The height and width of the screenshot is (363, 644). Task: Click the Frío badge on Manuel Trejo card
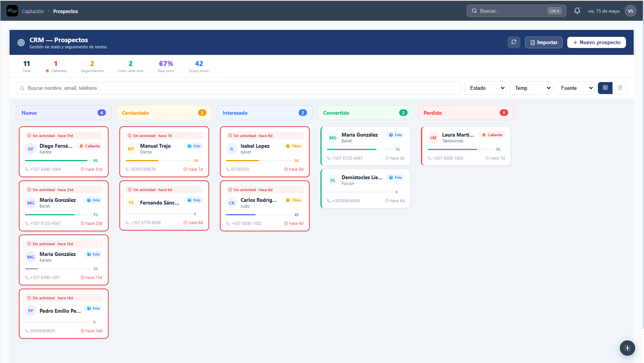[194, 146]
